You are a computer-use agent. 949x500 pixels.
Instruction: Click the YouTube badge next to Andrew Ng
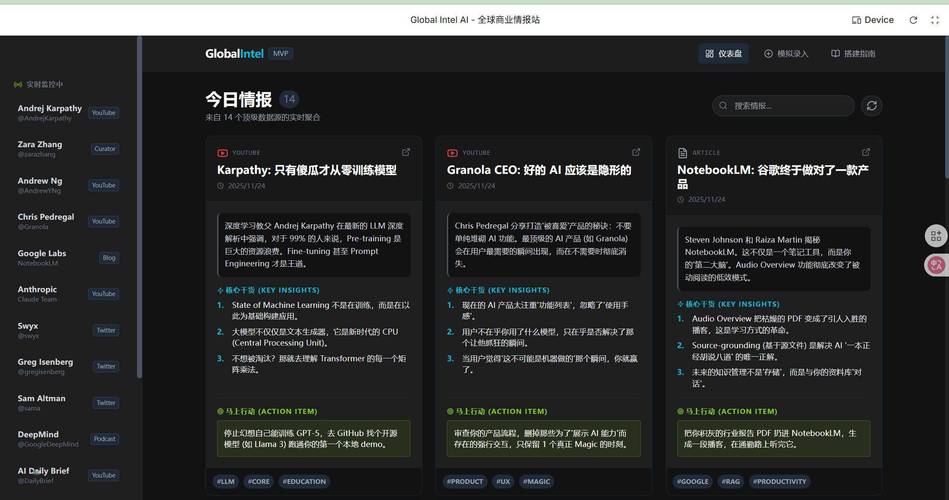(103, 185)
